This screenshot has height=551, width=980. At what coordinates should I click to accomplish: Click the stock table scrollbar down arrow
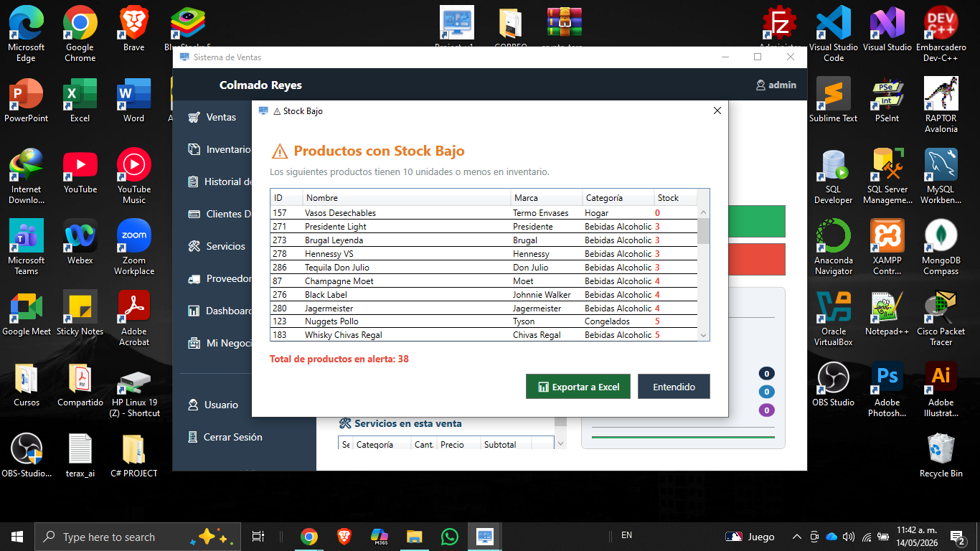703,335
